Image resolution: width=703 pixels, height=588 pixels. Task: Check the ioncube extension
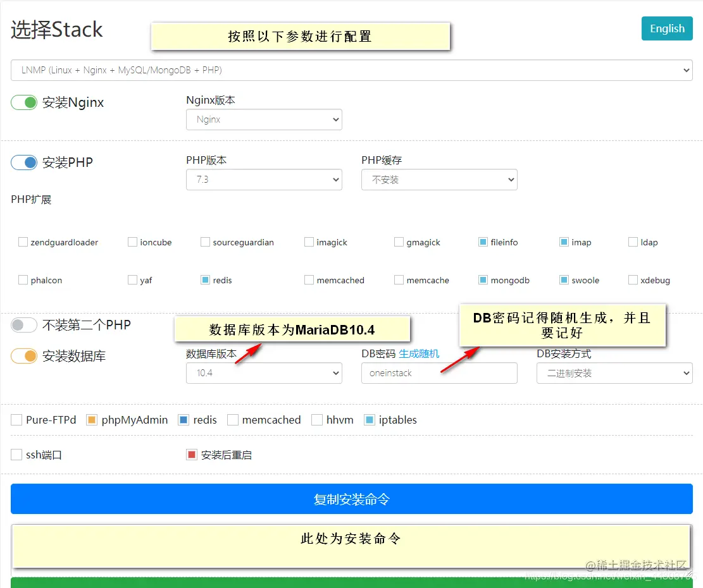click(132, 242)
